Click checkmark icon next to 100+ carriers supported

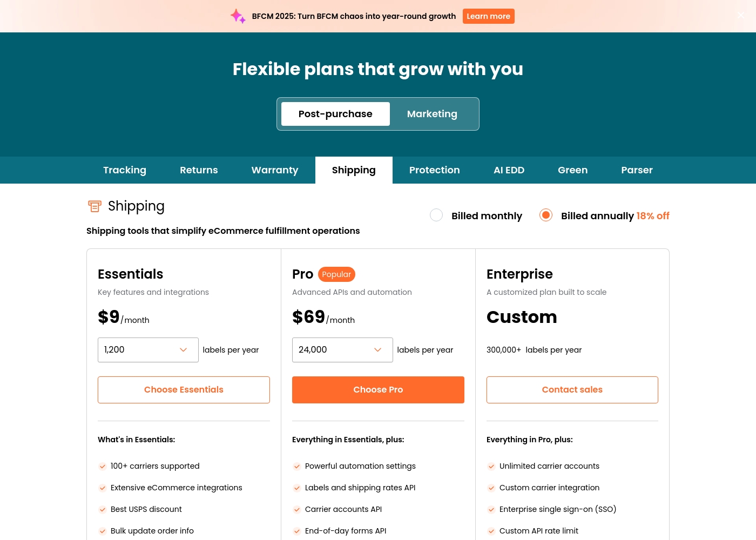tap(102, 467)
